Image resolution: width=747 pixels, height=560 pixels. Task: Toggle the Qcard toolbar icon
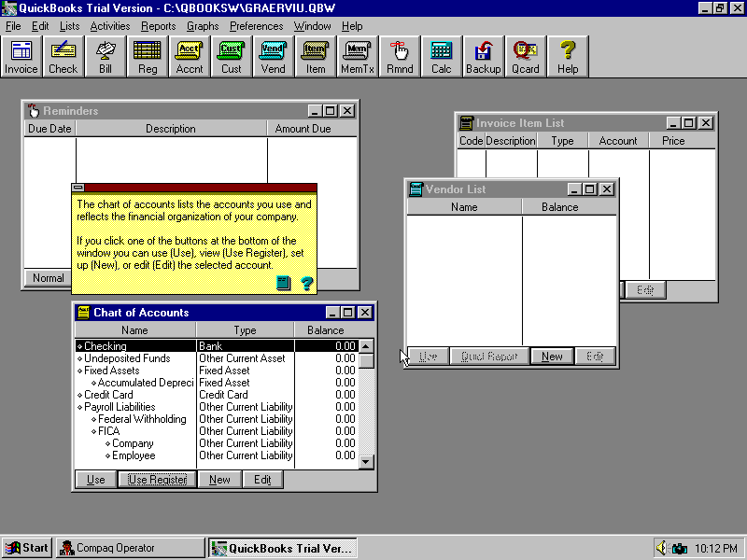pyautogui.click(x=526, y=57)
